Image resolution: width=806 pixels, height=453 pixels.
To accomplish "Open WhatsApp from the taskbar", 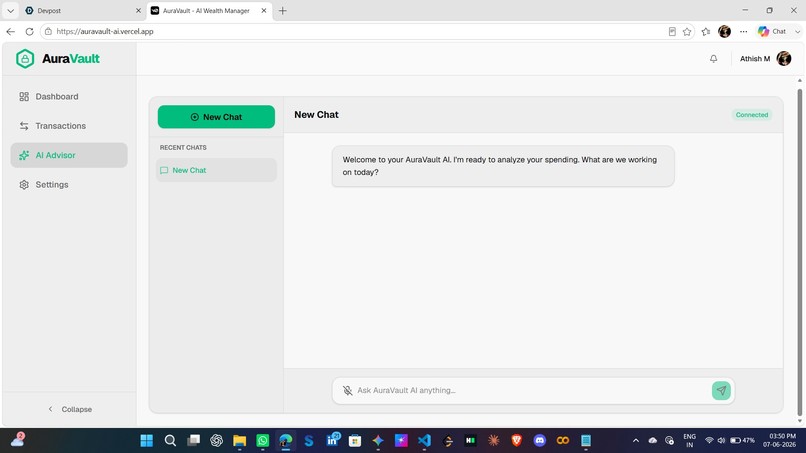I will [263, 441].
